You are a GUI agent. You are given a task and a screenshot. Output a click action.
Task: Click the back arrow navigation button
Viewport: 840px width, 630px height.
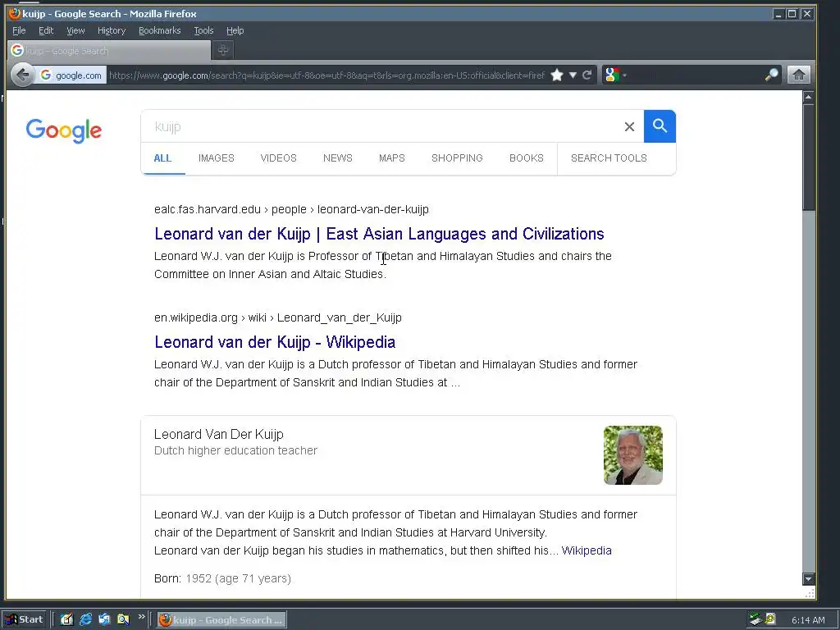[x=22, y=75]
